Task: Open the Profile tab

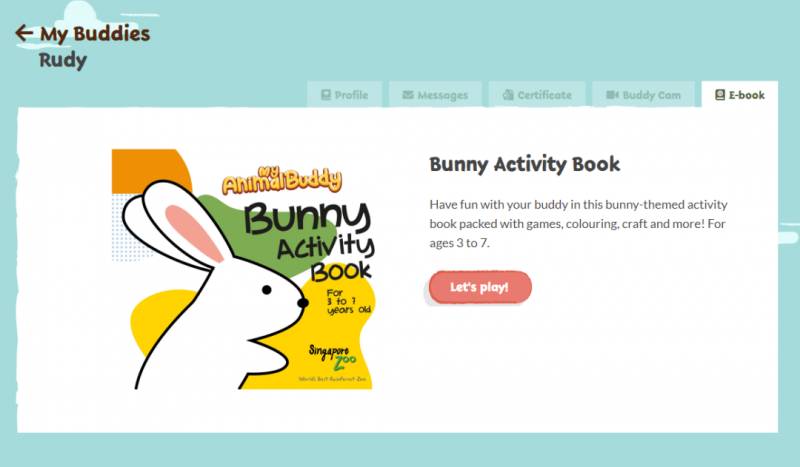Action: [x=344, y=94]
